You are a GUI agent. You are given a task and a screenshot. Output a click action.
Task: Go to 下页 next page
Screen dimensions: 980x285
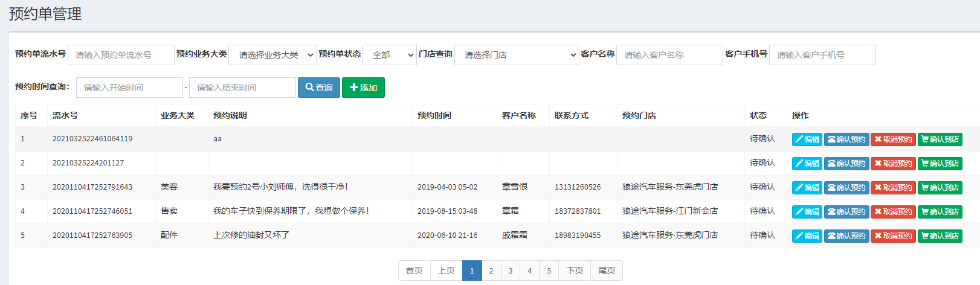pyautogui.click(x=575, y=271)
